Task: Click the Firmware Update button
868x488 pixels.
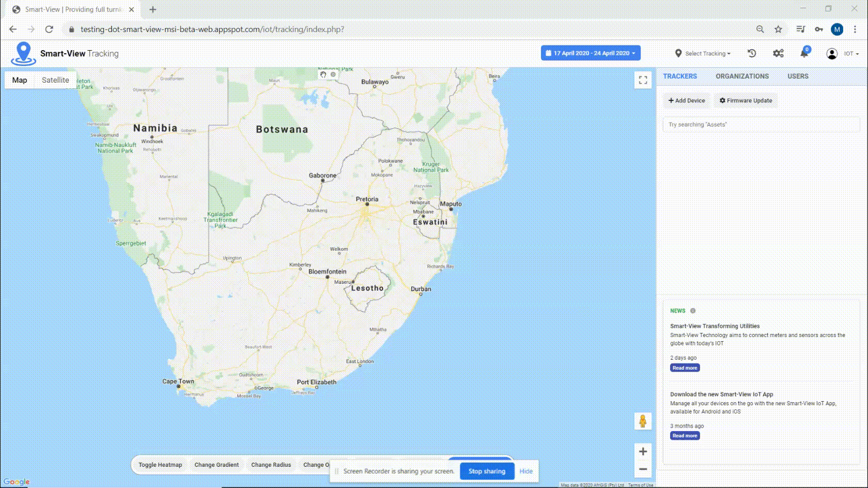Action: (746, 100)
